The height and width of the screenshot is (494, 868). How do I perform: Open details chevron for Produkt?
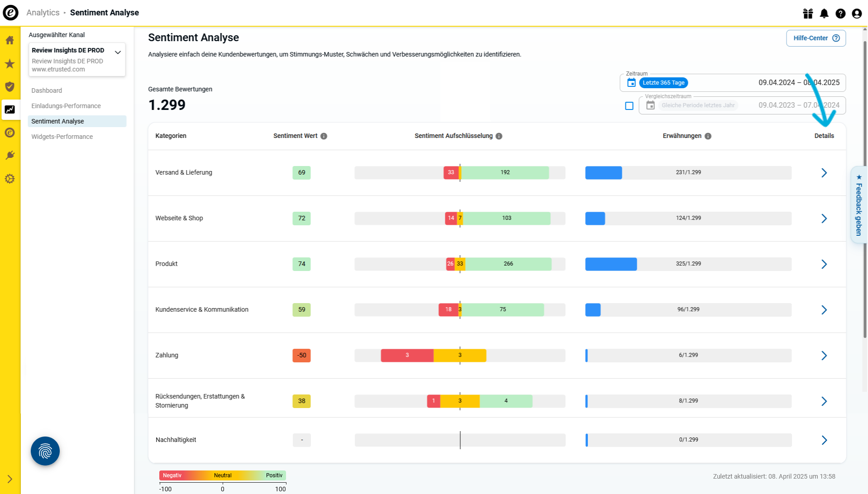coord(824,264)
